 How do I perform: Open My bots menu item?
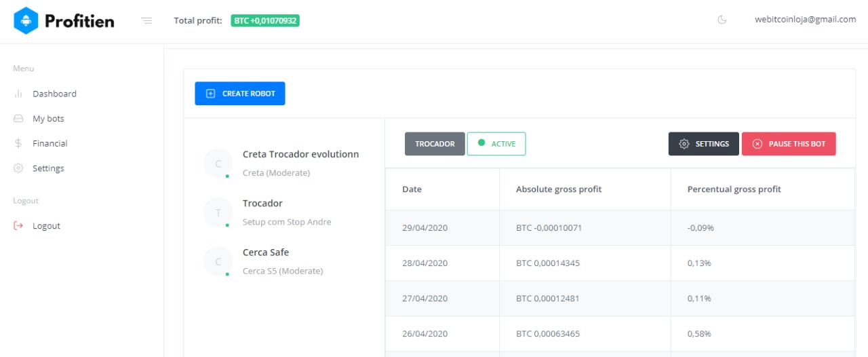pos(48,119)
